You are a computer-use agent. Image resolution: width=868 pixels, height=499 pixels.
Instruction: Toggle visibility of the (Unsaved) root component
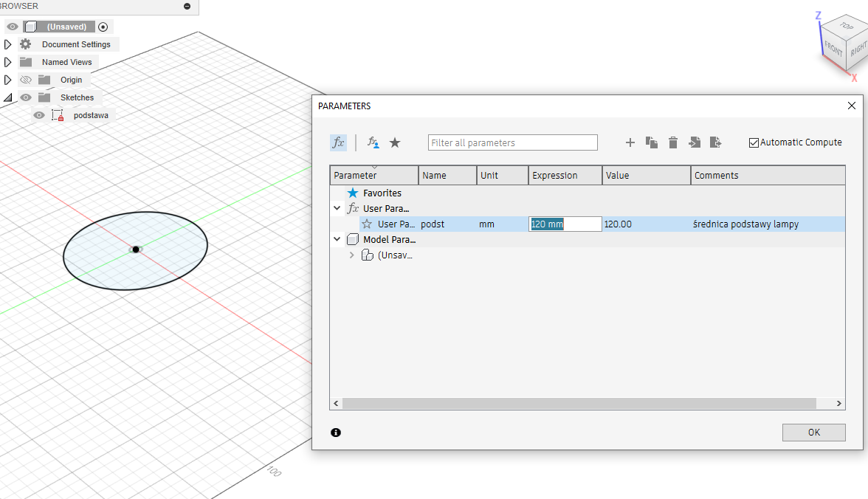tap(12, 27)
